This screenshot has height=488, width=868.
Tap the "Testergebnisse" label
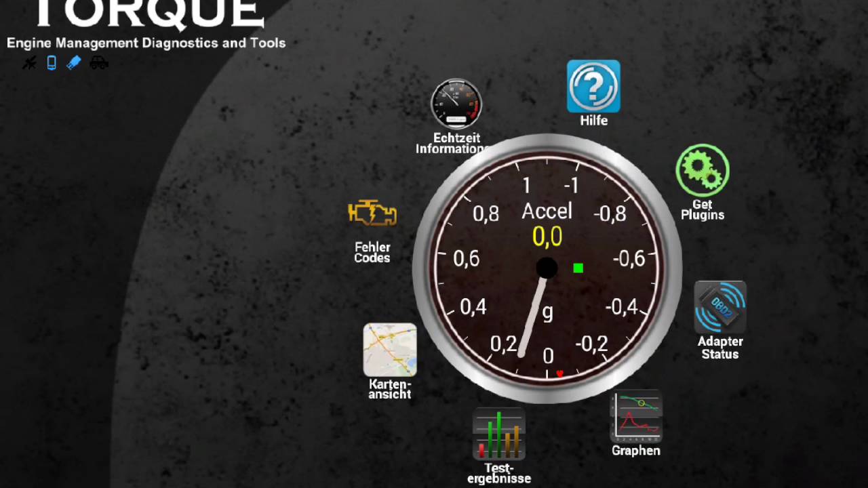(499, 473)
